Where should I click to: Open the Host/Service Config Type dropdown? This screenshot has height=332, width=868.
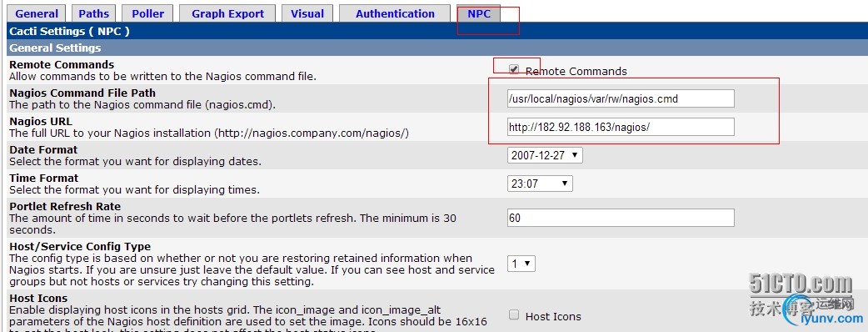(x=521, y=264)
